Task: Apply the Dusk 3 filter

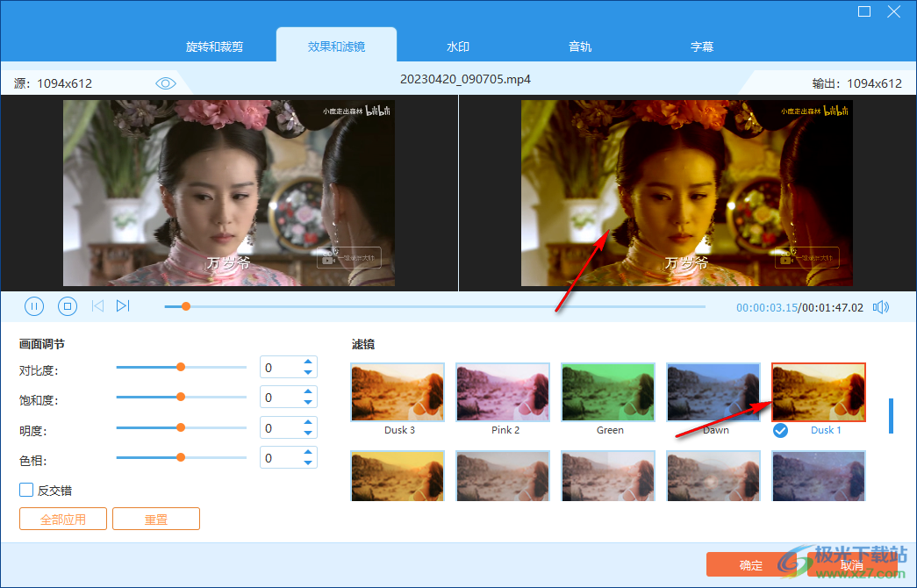Action: tap(398, 392)
